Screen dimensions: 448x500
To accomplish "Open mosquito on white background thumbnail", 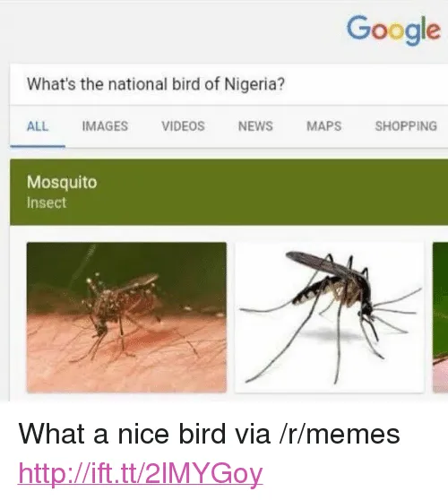I will coord(330,317).
